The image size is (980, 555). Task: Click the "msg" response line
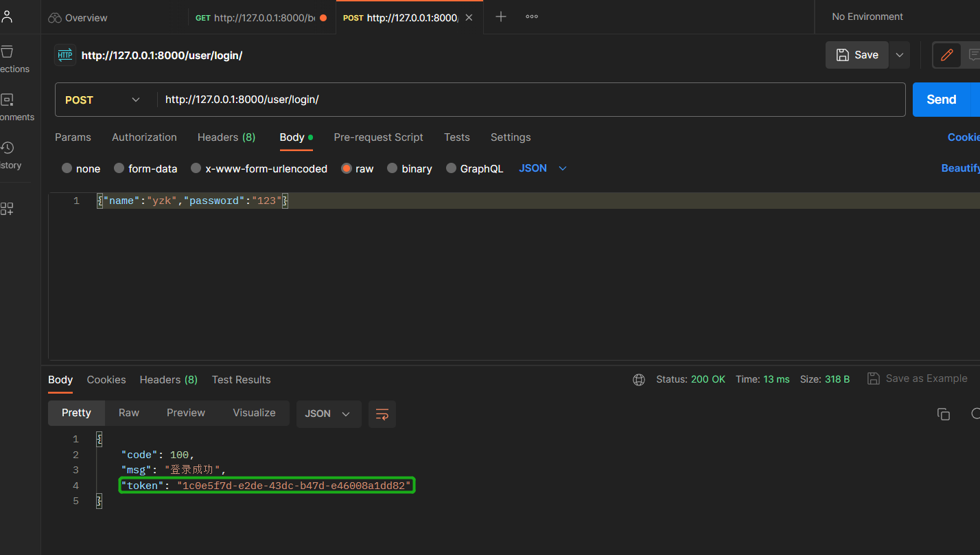pos(174,470)
